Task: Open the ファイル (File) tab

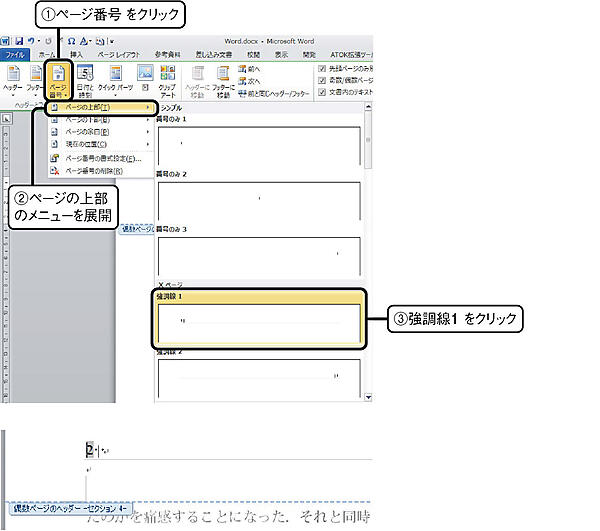Action: click(x=14, y=53)
